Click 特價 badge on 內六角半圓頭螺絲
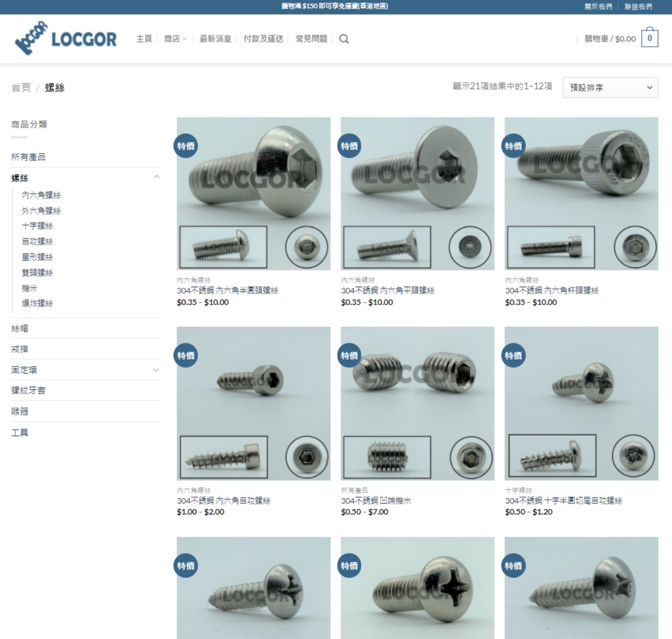Viewport: 672px width, 639px height. click(x=186, y=146)
